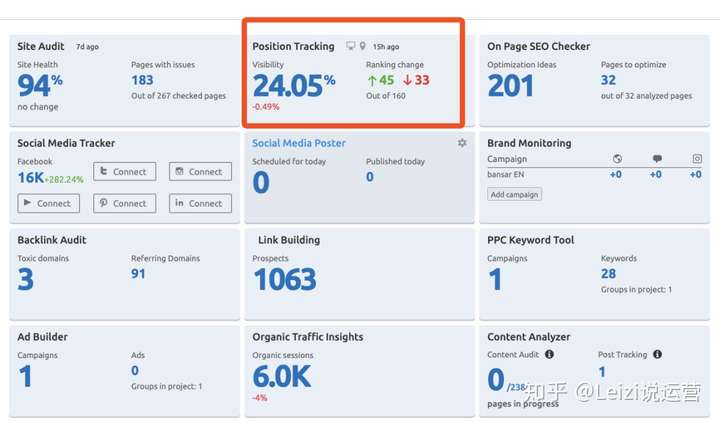Click the Content Audit 0 value
720x422 pixels.
(x=496, y=379)
